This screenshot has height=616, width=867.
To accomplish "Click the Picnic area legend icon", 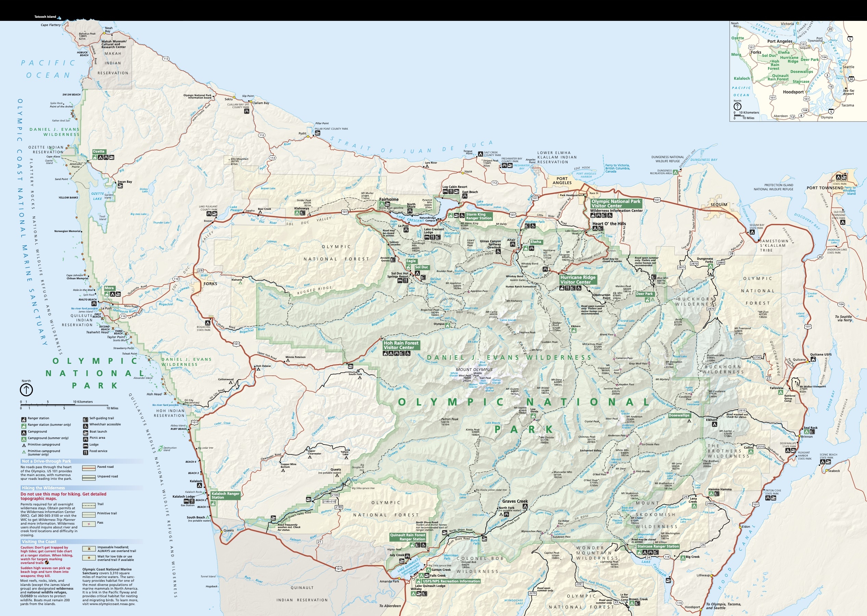I will [86, 438].
